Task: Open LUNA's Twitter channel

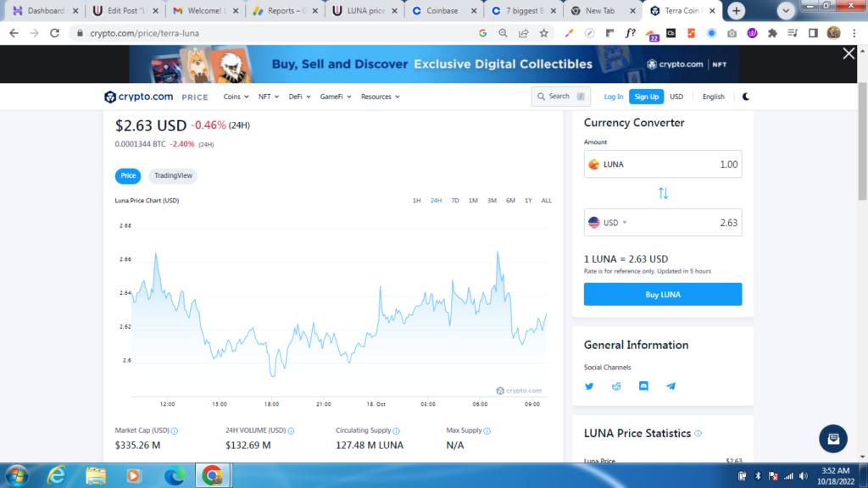Action: click(x=589, y=386)
